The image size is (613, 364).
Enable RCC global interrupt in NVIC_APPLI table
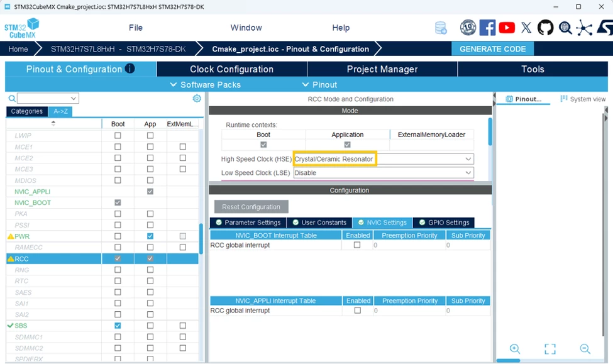(357, 310)
